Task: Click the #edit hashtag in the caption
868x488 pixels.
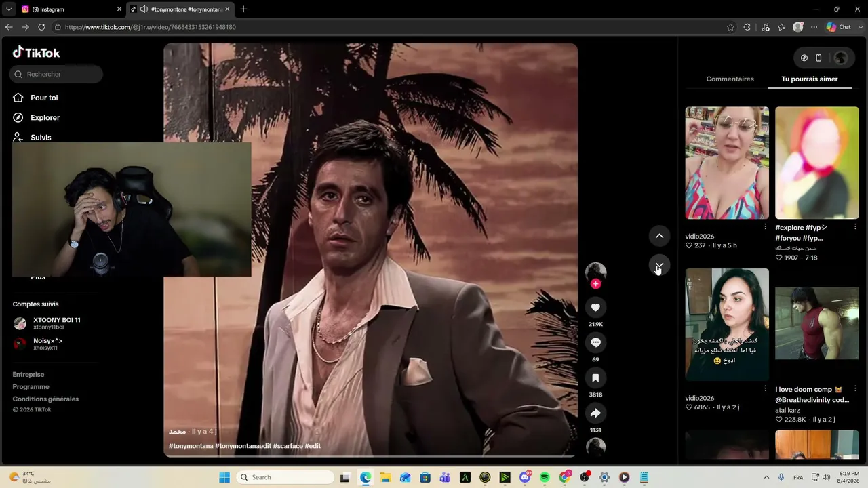Action: point(313,446)
